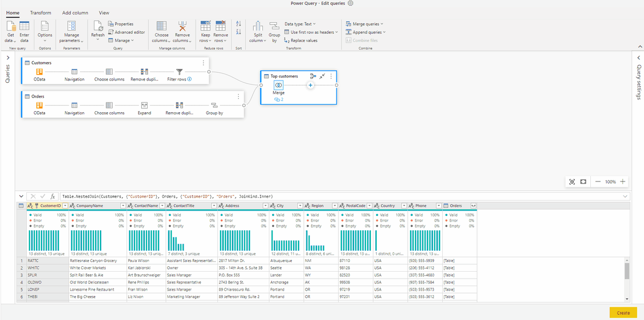Open Append queries dropdown

click(366, 32)
